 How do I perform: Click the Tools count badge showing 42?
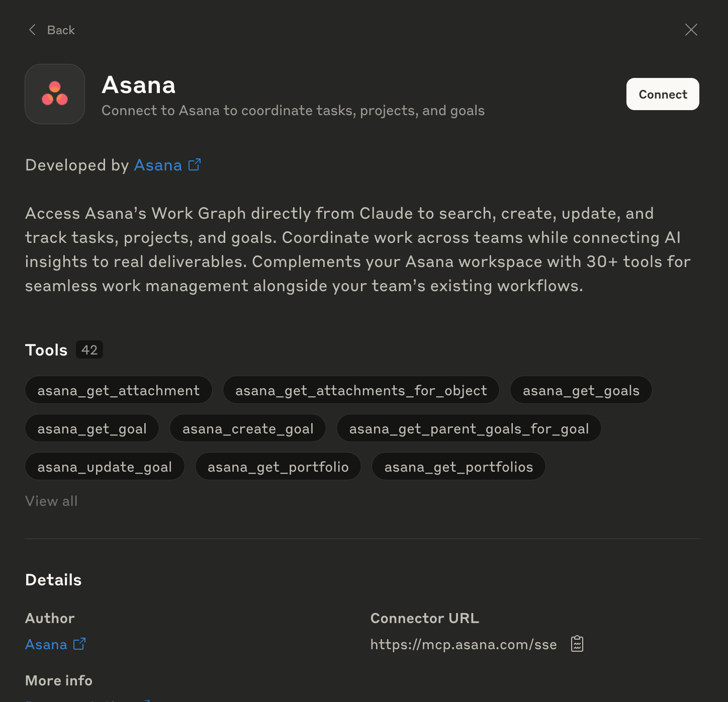[89, 349]
